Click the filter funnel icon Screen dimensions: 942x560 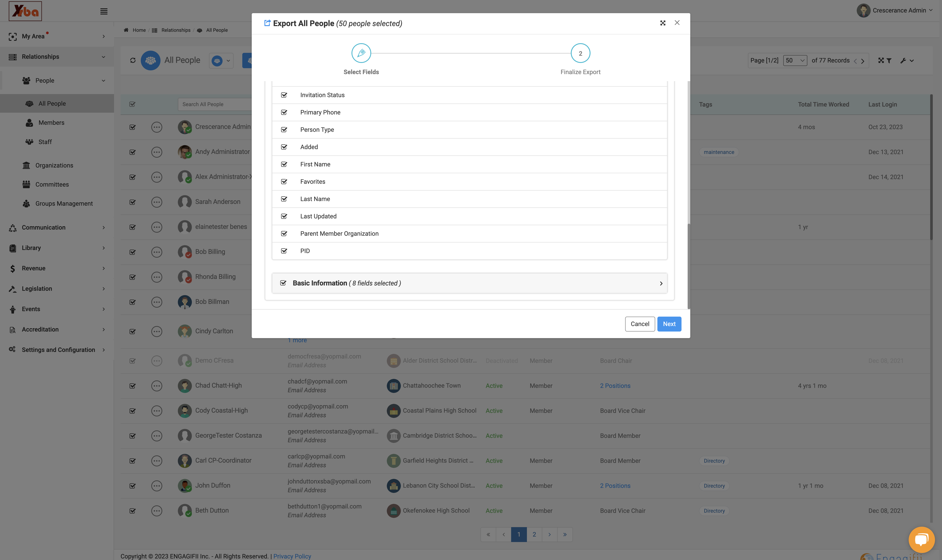(x=889, y=60)
